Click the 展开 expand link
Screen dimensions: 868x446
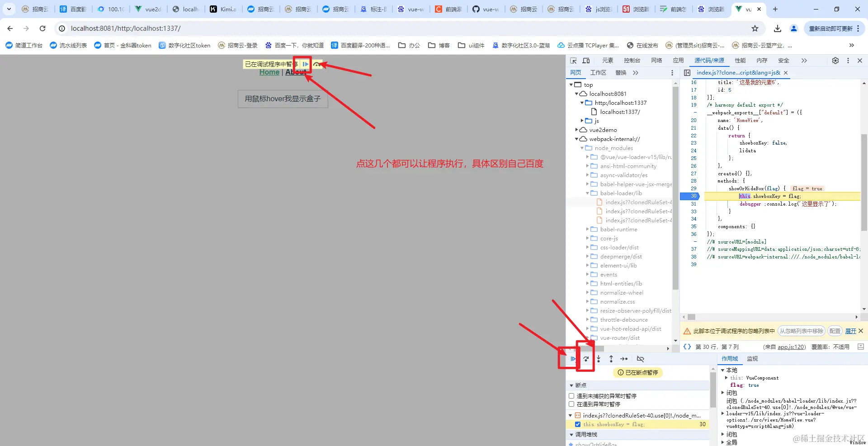[851, 331]
